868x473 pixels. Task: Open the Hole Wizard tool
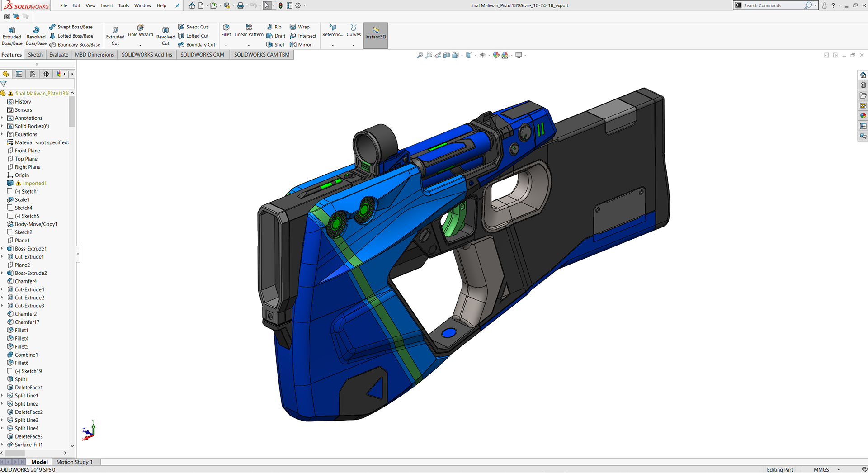pyautogui.click(x=140, y=31)
